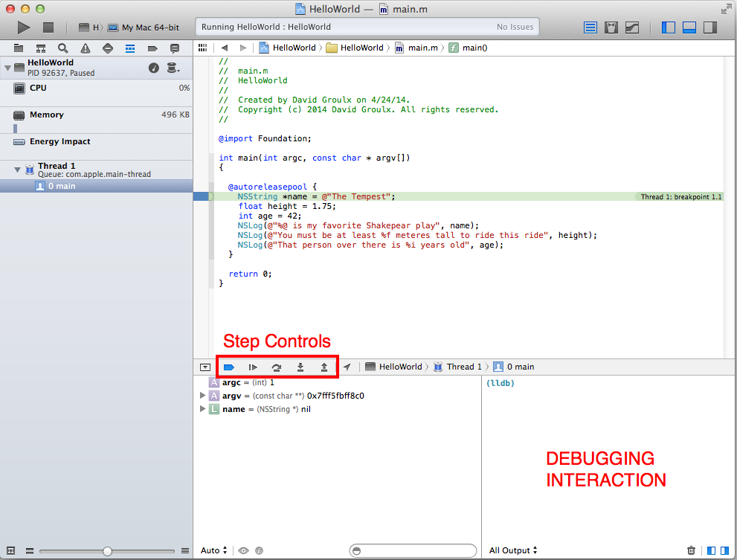Clear console with the trash icon
This screenshot has width=737, height=560.
(x=692, y=550)
